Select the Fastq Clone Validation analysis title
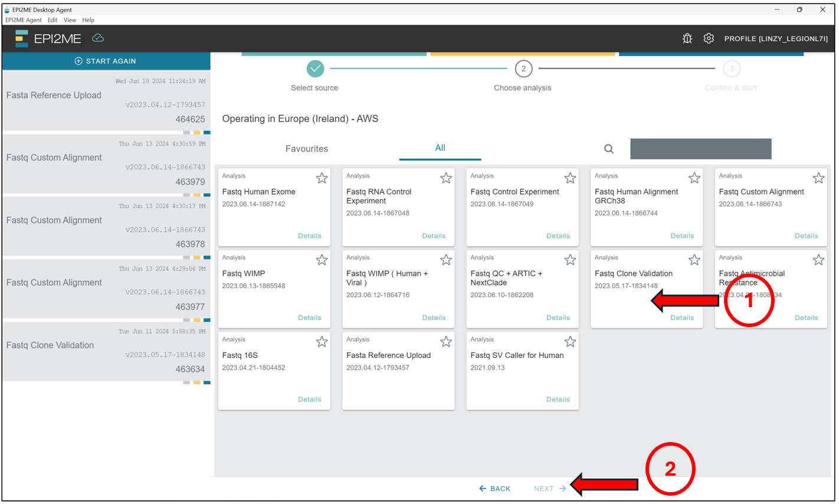Screen dimensions: 839x504 (634, 274)
